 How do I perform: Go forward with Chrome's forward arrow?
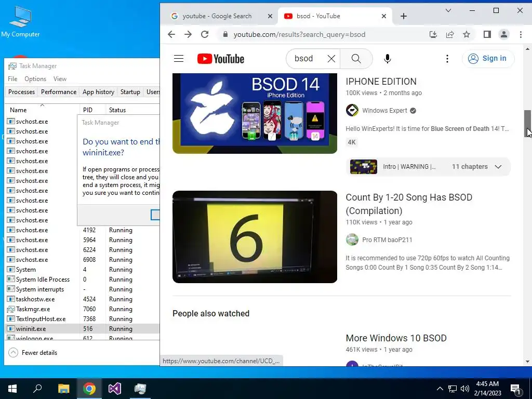coord(188,34)
